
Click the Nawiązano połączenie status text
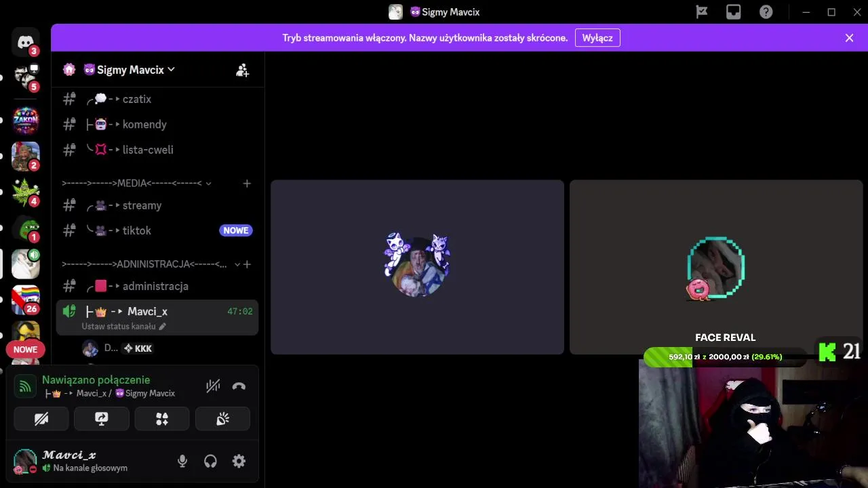[x=96, y=380]
